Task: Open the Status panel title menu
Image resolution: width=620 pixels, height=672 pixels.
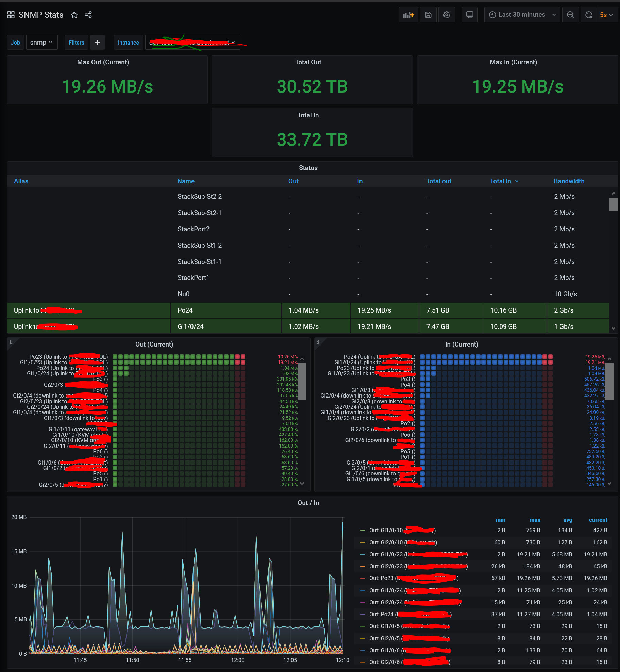Action: (x=308, y=168)
